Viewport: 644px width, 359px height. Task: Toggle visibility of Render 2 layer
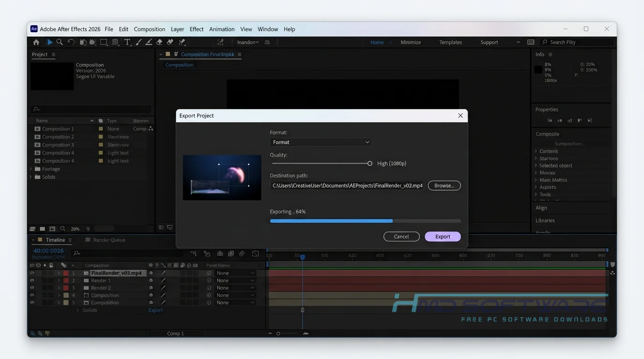[x=32, y=288]
